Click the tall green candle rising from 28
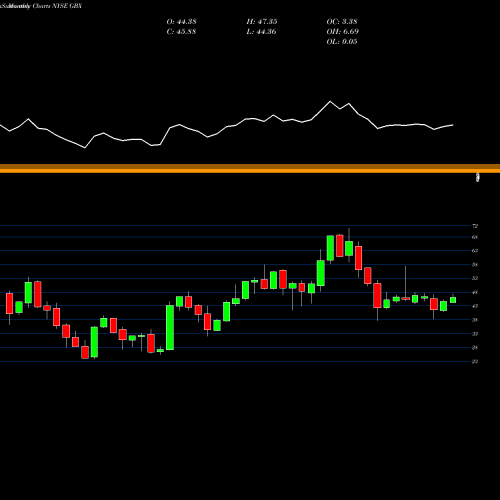This screenshot has width=500, height=500. coord(170,327)
